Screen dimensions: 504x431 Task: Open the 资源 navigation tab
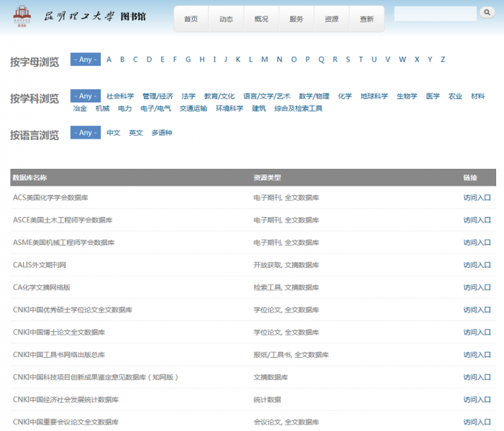[x=331, y=19]
